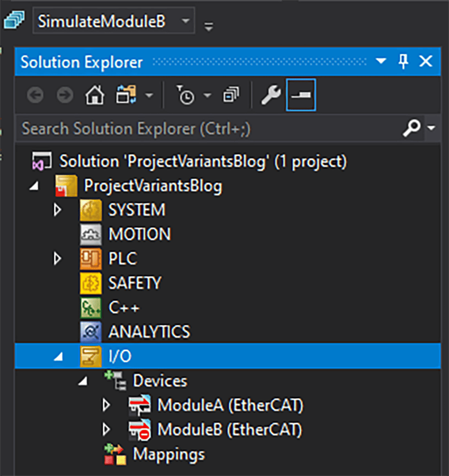Image resolution: width=449 pixels, height=476 pixels.
Task: Expand the PLC node arrow
Action: point(58,259)
